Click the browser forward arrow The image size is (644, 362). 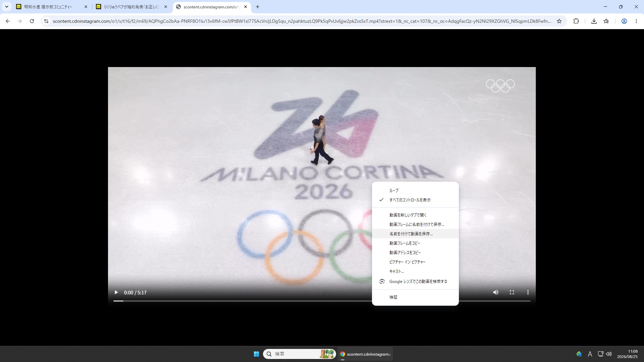pyautogui.click(x=20, y=21)
